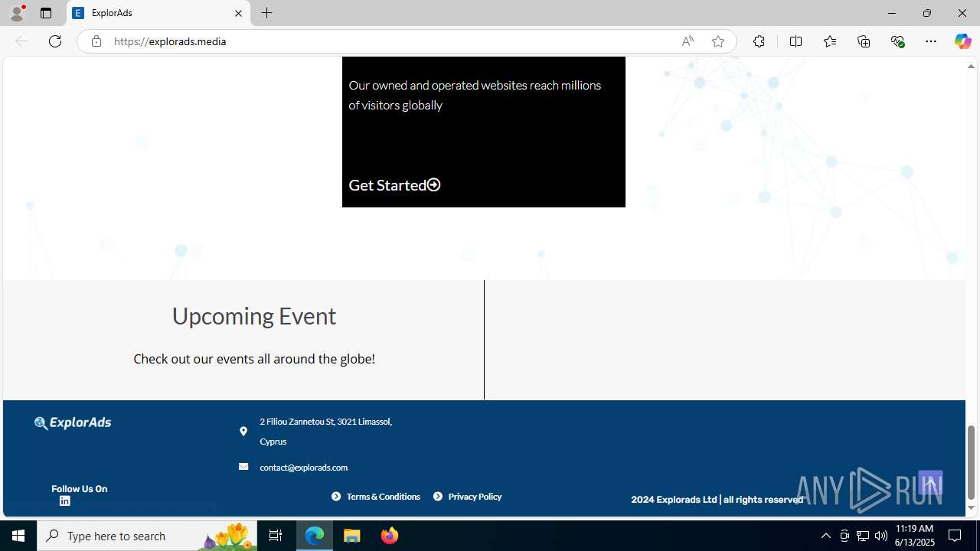Open Split screen icon
The height and width of the screenshot is (551, 980).
click(x=795, y=41)
